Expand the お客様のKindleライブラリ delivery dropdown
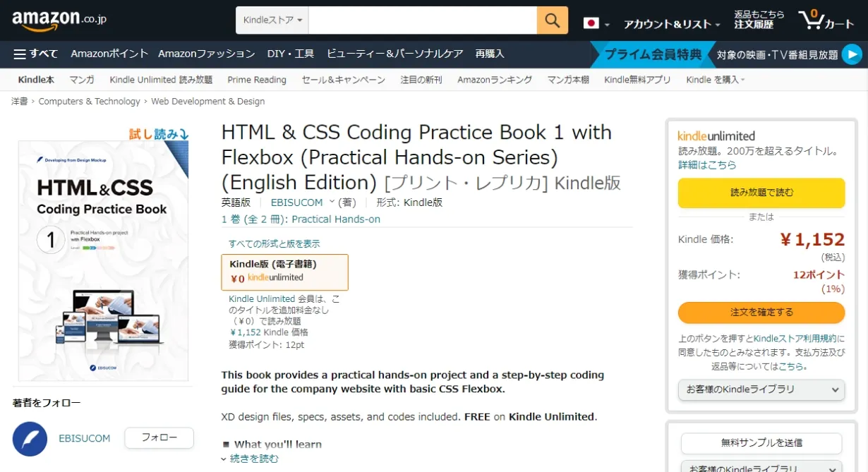Image resolution: width=868 pixels, height=472 pixels. 761,389
